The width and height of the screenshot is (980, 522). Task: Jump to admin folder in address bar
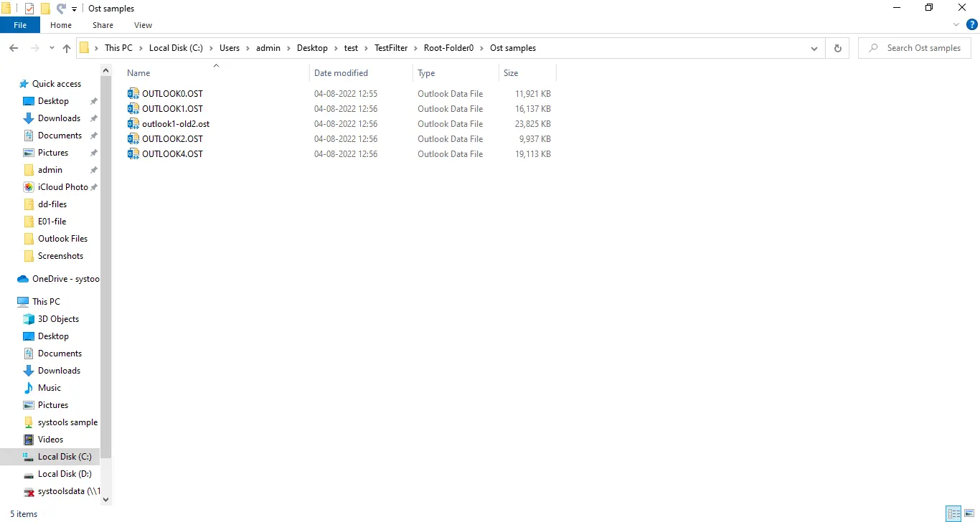point(268,48)
